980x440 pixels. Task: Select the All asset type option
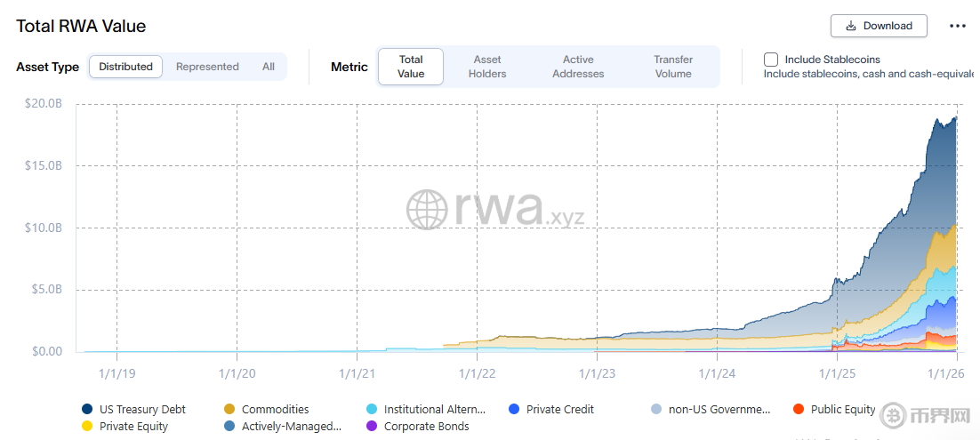(x=269, y=67)
